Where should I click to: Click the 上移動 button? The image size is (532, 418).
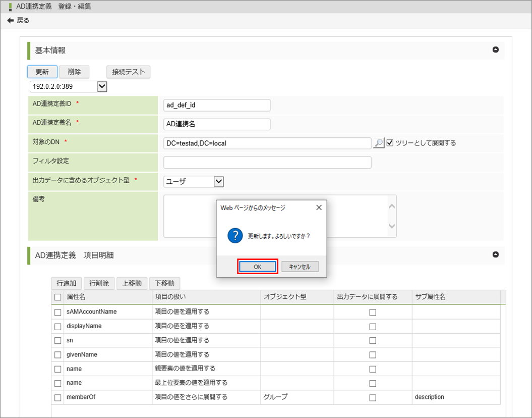[x=132, y=283]
